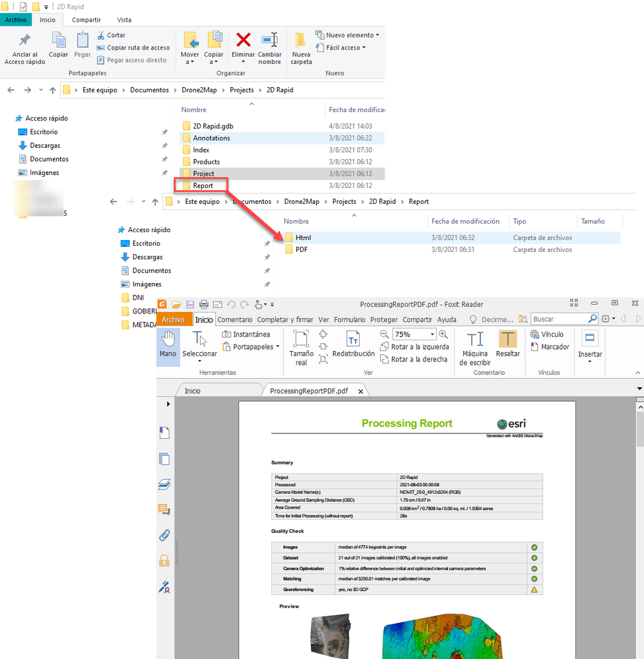Screen dimensions: 644x659
Task: Click the Foxit open file folder icon
Action: 176,304
